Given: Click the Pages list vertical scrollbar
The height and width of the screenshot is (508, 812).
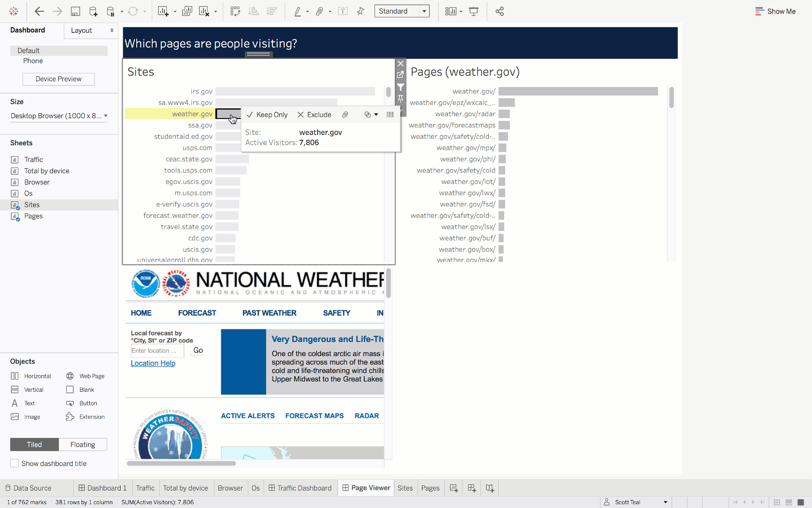Looking at the screenshot, I should coord(671,97).
